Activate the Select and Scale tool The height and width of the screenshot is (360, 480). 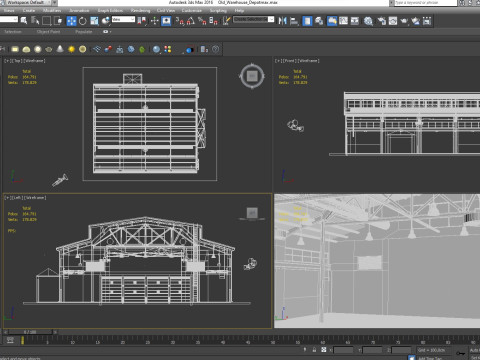pyautogui.click(x=94, y=21)
